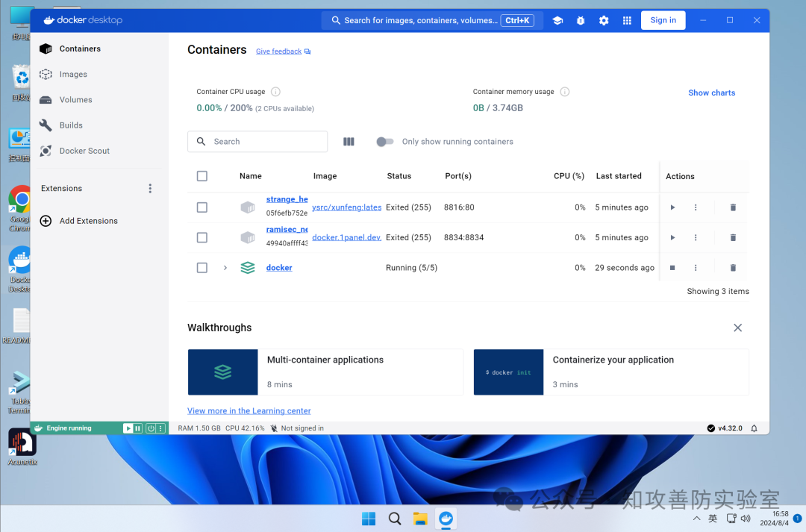
Task: Open the Troubleshoot bug icon
Action: point(581,21)
